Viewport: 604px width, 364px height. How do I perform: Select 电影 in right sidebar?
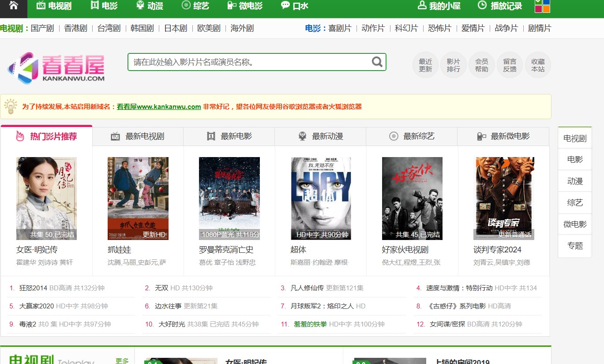575,159
